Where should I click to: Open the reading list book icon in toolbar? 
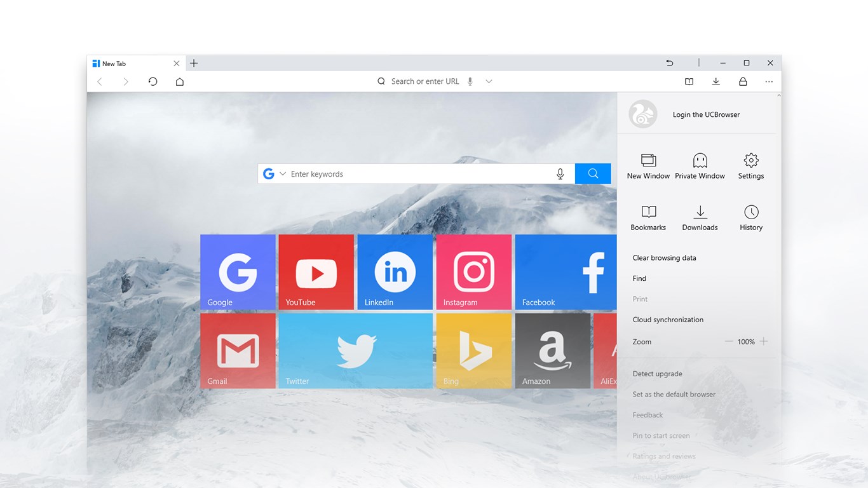pos(689,81)
